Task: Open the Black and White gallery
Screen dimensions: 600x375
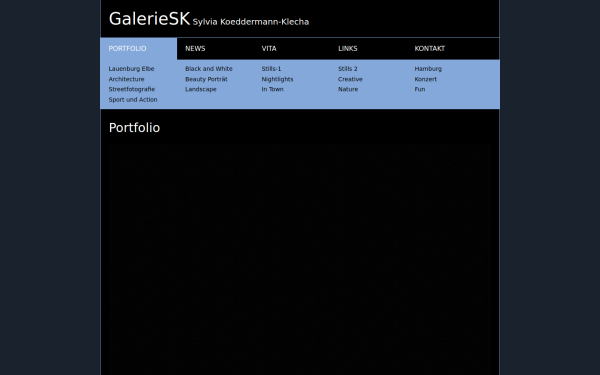Action: (x=209, y=69)
